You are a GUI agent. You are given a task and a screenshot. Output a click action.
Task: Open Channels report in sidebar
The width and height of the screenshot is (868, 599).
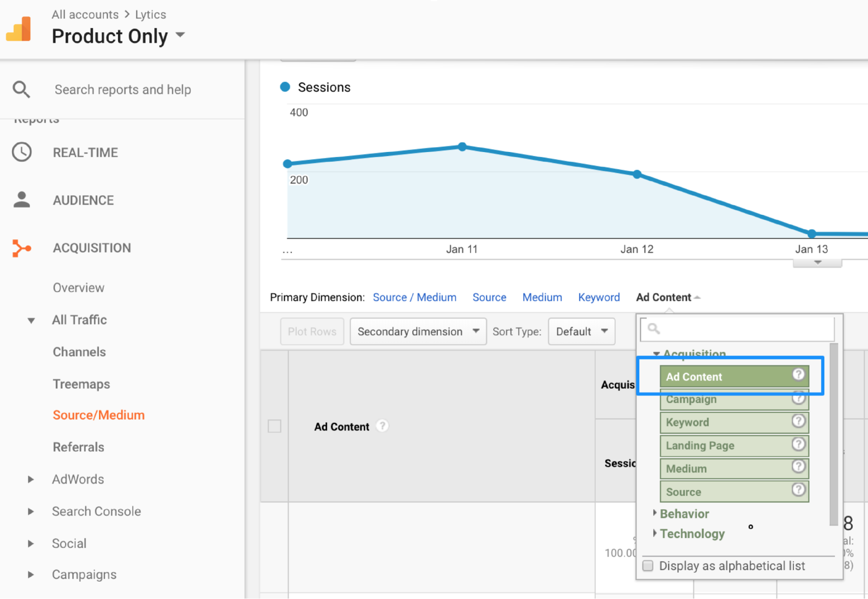[x=79, y=352]
